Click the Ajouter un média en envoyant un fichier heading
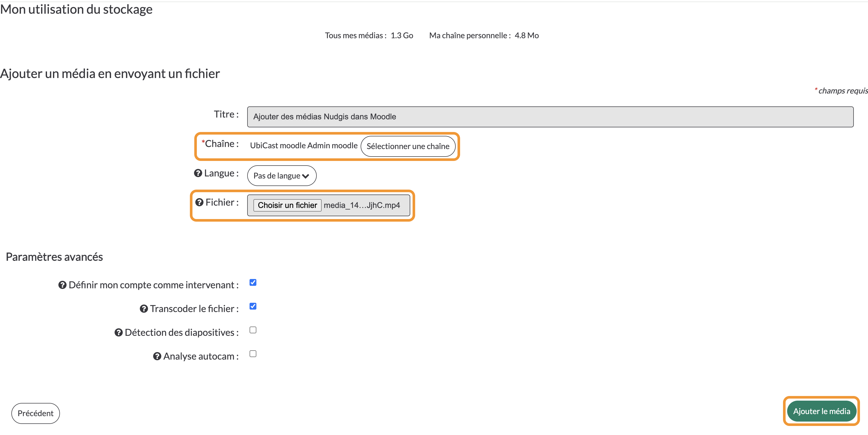This screenshot has height=435, width=868. [110, 73]
